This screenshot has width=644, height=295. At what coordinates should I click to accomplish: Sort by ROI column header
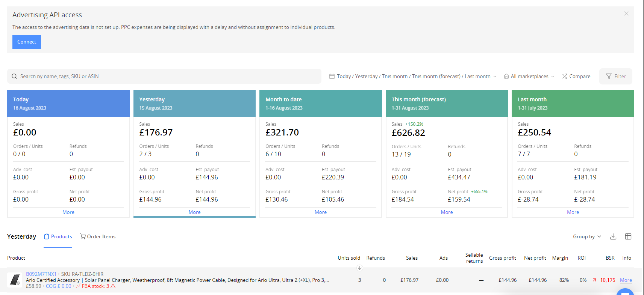click(x=582, y=258)
